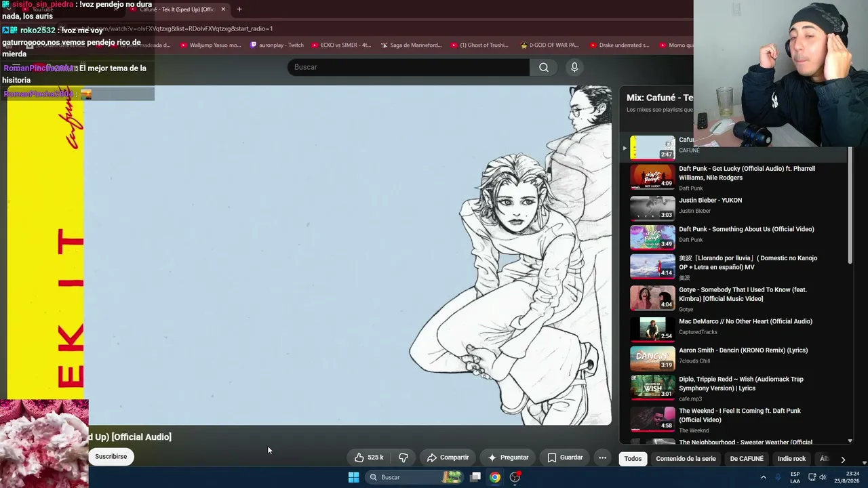868x488 pixels.
Task: Open Walljump Yasuo bookmark
Action: pos(211,45)
